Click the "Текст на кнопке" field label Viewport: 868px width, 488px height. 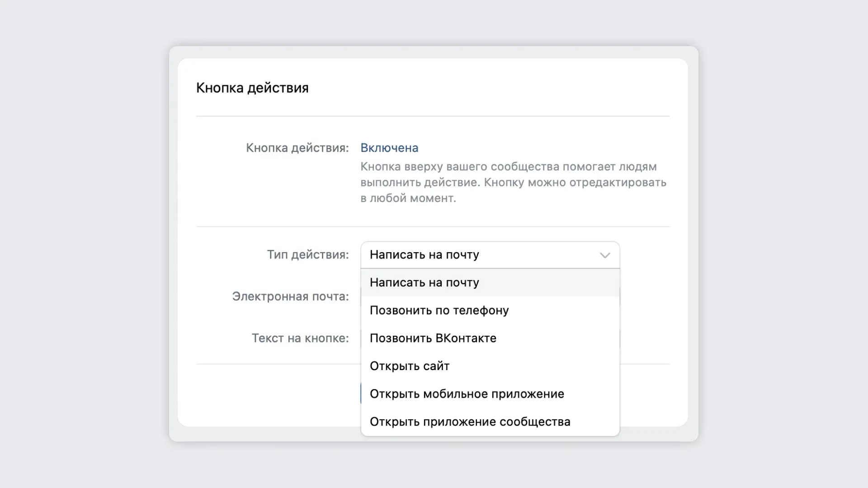click(x=299, y=338)
